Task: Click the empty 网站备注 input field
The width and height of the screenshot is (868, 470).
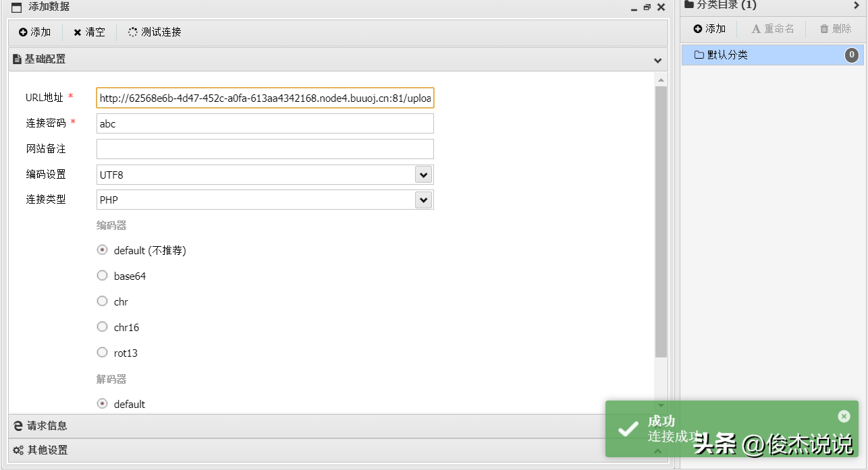Action: pyautogui.click(x=265, y=149)
